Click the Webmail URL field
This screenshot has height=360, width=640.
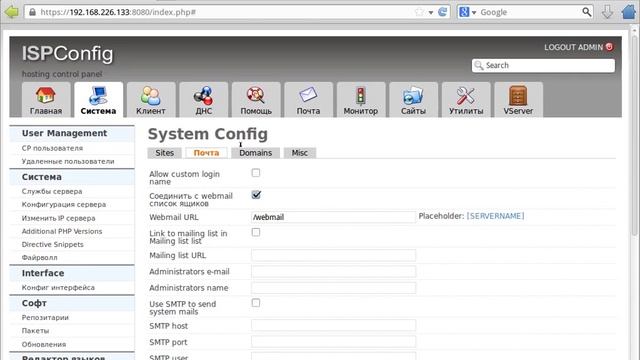click(x=333, y=217)
